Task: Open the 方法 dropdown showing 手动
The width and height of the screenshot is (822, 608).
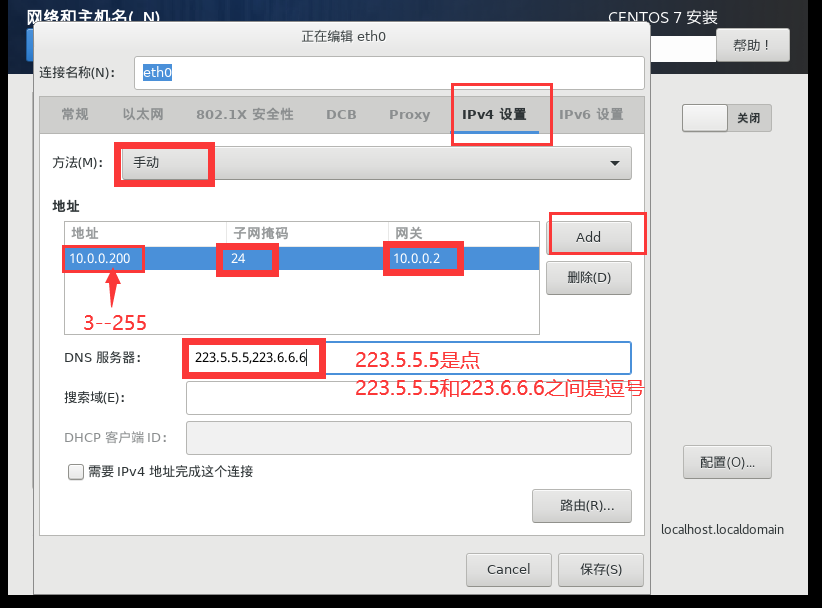Action: click(376, 163)
